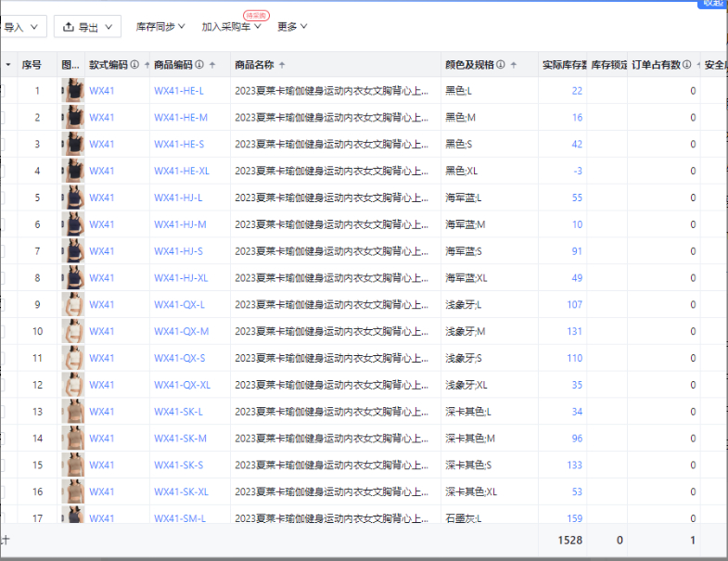Sort by 款式编码 using its arrow icon

(147, 65)
